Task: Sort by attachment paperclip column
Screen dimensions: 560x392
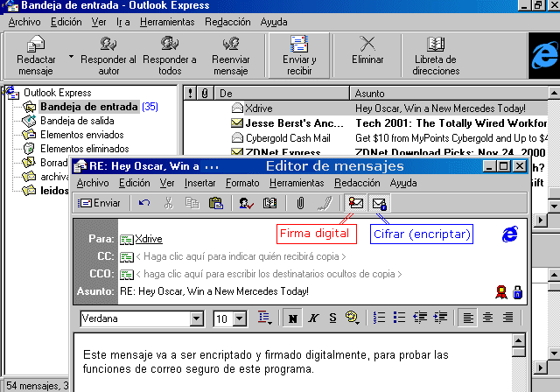Action: point(205,94)
